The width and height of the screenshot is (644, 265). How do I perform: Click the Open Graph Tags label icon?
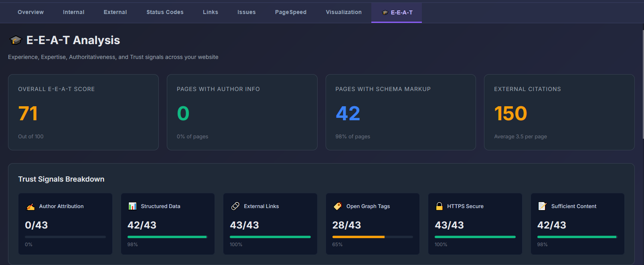click(x=338, y=206)
